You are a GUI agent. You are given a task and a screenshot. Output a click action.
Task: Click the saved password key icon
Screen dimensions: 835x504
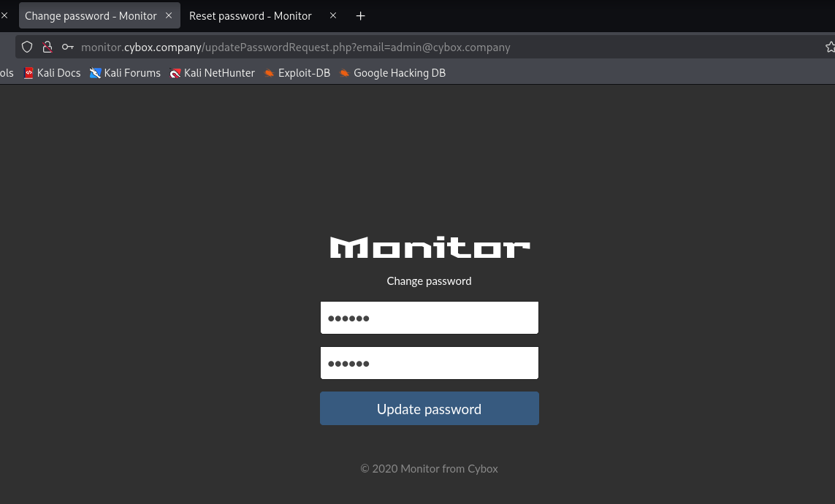[68, 47]
